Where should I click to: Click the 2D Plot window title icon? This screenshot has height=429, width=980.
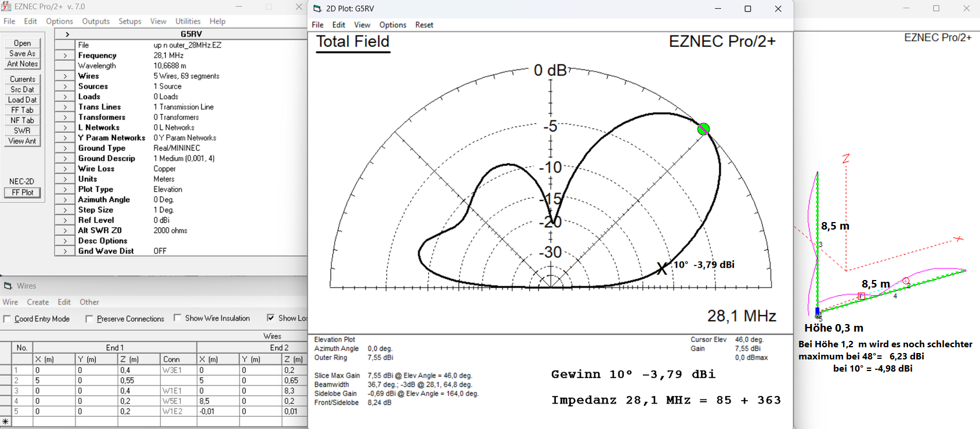[317, 8]
